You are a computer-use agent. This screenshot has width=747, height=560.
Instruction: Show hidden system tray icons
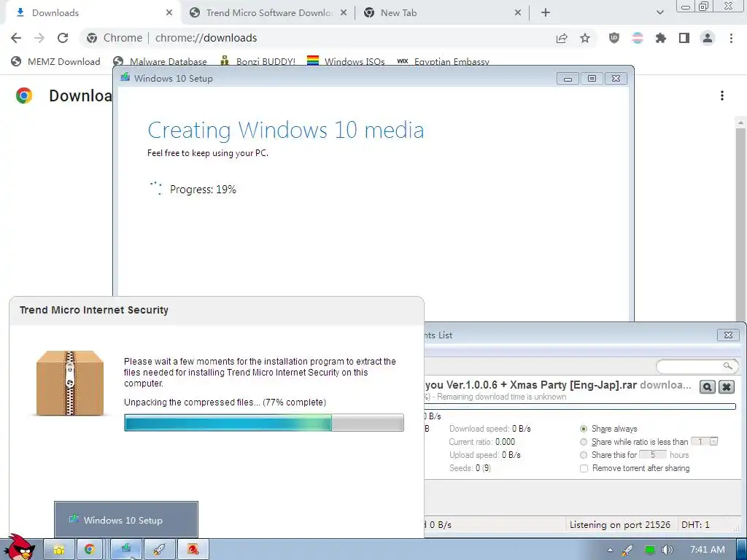[611, 550]
